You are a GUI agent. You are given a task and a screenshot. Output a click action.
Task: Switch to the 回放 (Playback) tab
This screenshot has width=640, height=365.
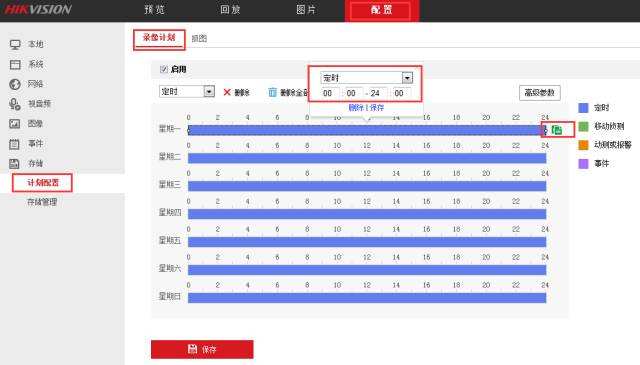point(230,10)
